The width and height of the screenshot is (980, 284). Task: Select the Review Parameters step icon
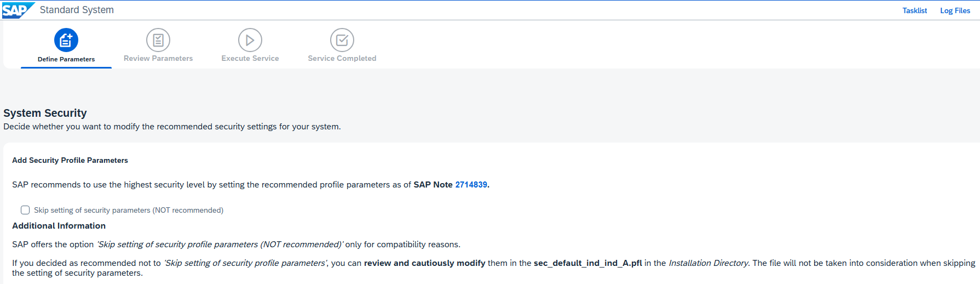click(x=158, y=40)
